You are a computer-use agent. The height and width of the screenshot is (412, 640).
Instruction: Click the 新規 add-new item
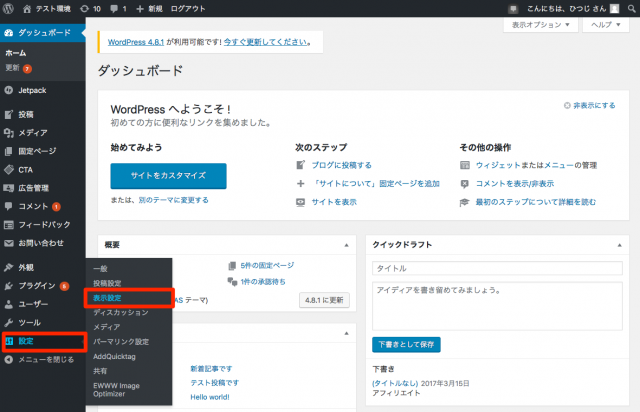[x=149, y=9]
